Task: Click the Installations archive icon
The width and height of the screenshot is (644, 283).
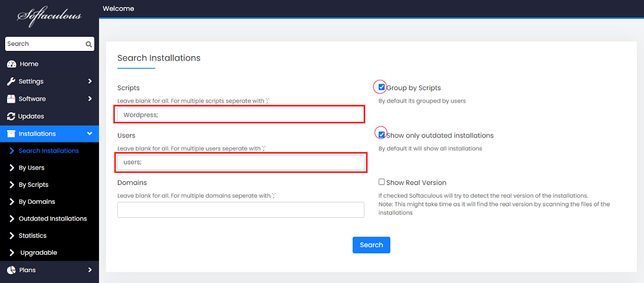Action: (11, 133)
